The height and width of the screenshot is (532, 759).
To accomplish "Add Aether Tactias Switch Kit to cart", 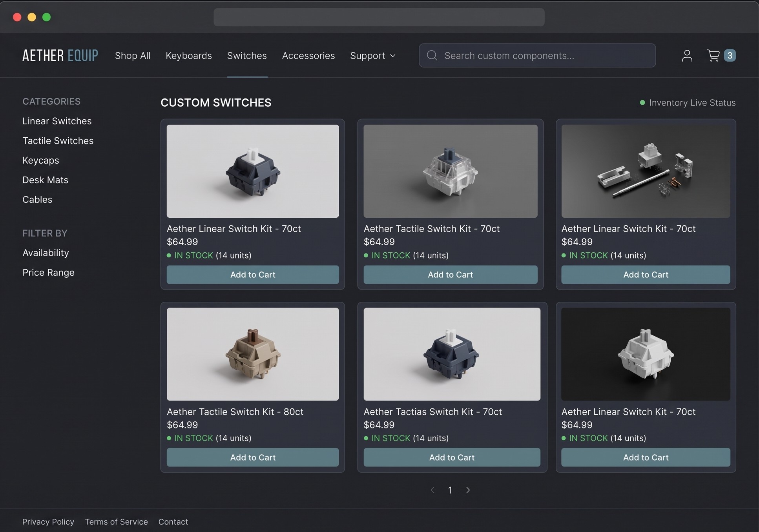I will [x=452, y=457].
